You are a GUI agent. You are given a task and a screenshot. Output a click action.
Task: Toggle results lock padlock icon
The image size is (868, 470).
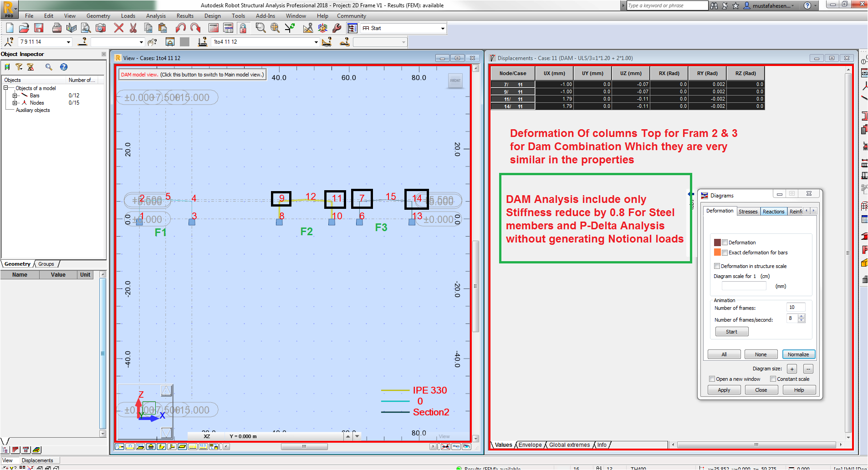243,28
